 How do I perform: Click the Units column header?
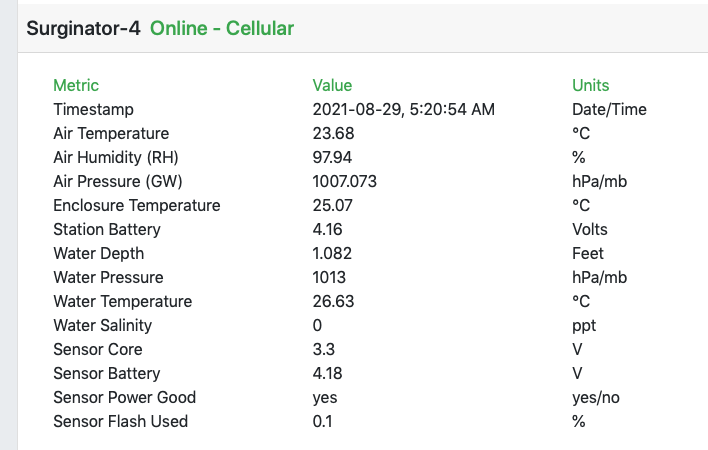[x=590, y=85]
